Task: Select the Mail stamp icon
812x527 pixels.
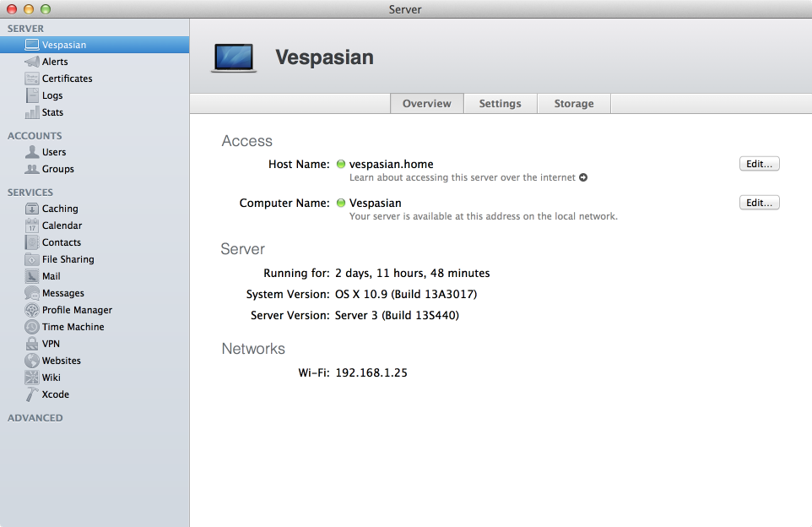Action: point(31,276)
